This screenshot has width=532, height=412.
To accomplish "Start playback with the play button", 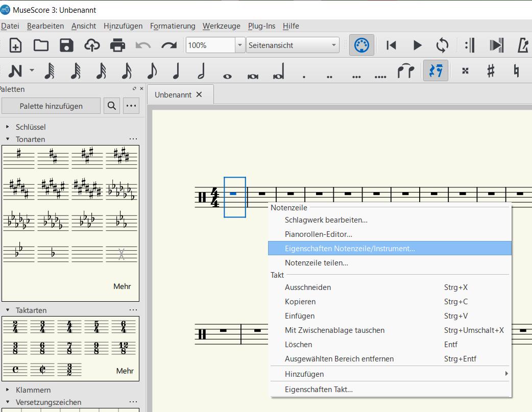I will click(x=417, y=45).
